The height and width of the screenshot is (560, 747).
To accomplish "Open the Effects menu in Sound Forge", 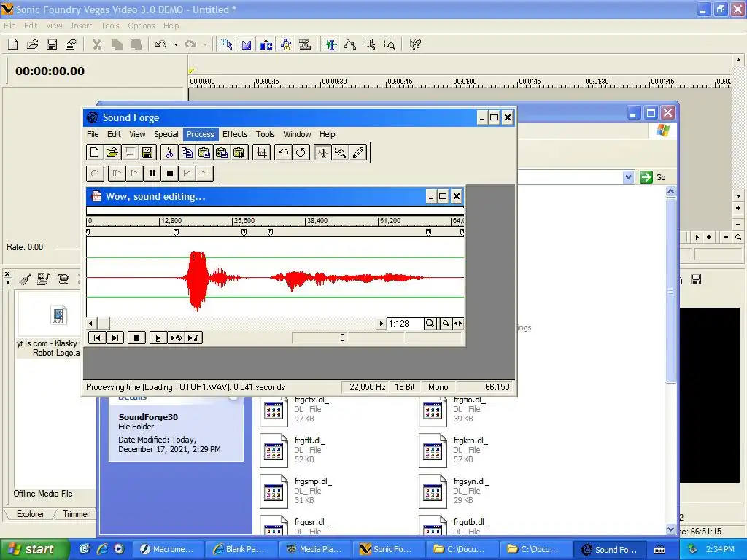I will [235, 134].
